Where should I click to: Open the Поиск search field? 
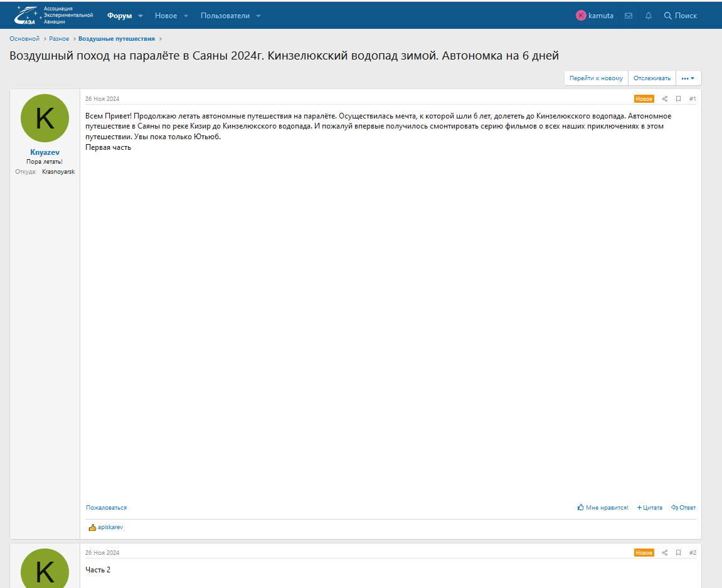[681, 16]
